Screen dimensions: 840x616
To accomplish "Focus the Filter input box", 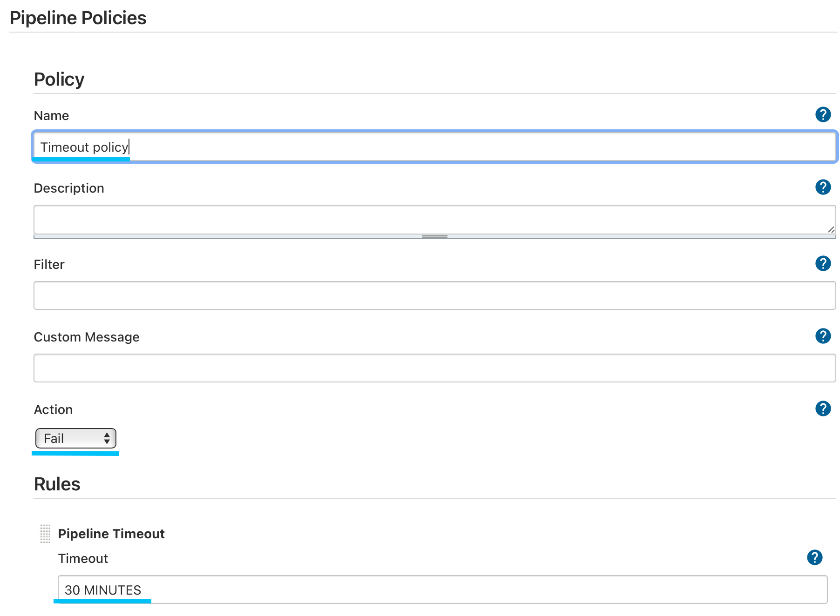I will tap(434, 295).
